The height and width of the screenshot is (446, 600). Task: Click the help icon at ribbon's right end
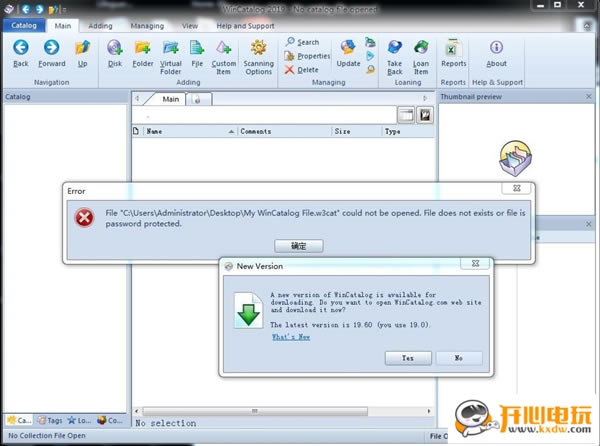click(587, 26)
